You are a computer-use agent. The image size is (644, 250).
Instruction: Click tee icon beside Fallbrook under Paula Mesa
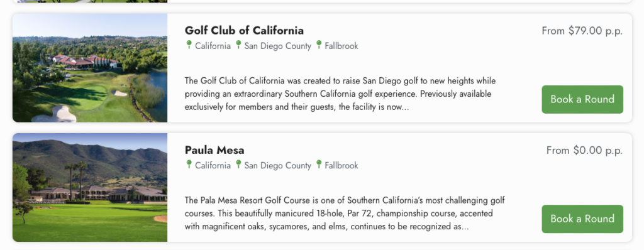(319, 164)
